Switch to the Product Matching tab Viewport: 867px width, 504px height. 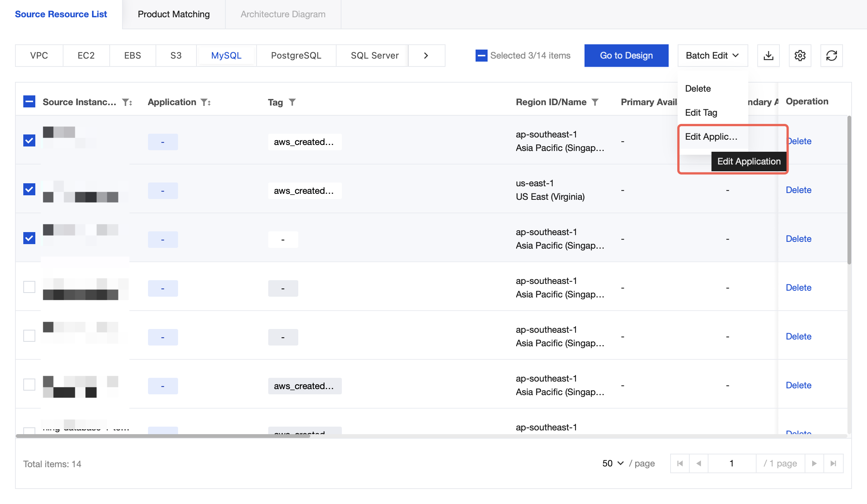tap(174, 14)
